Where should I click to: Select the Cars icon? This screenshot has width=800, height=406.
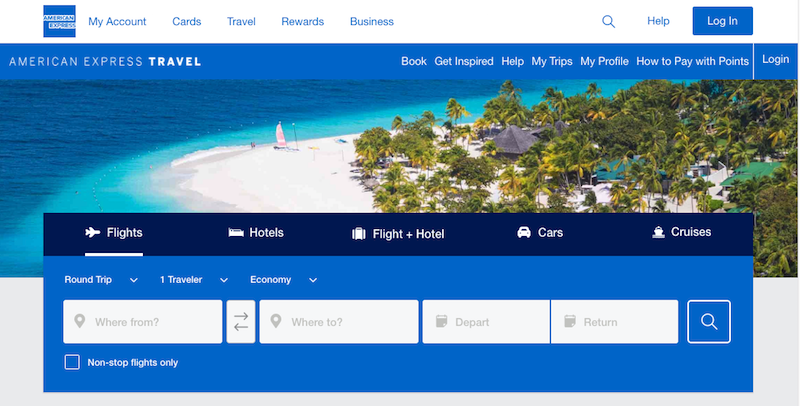click(524, 233)
